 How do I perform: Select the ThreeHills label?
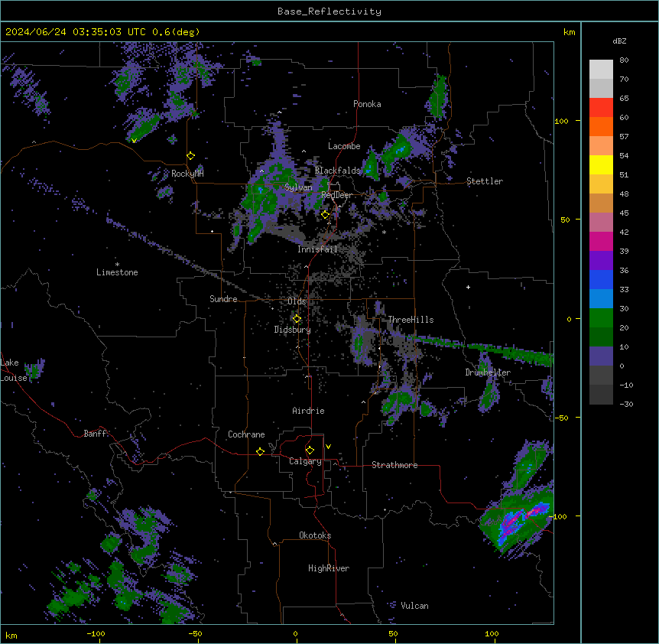pos(411,320)
